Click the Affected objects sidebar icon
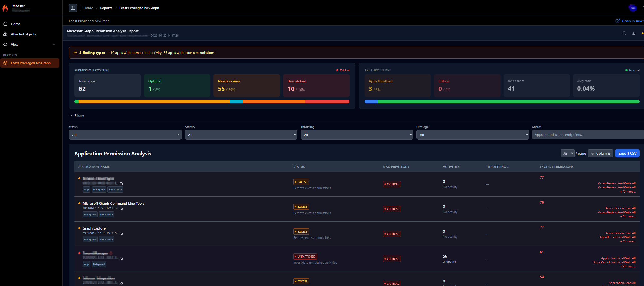Viewport: 644px width, 286px height. click(x=5, y=34)
